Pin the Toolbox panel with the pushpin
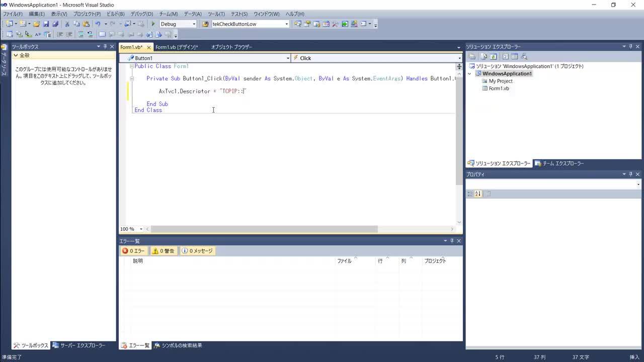This screenshot has width=644, height=362. tap(105, 47)
